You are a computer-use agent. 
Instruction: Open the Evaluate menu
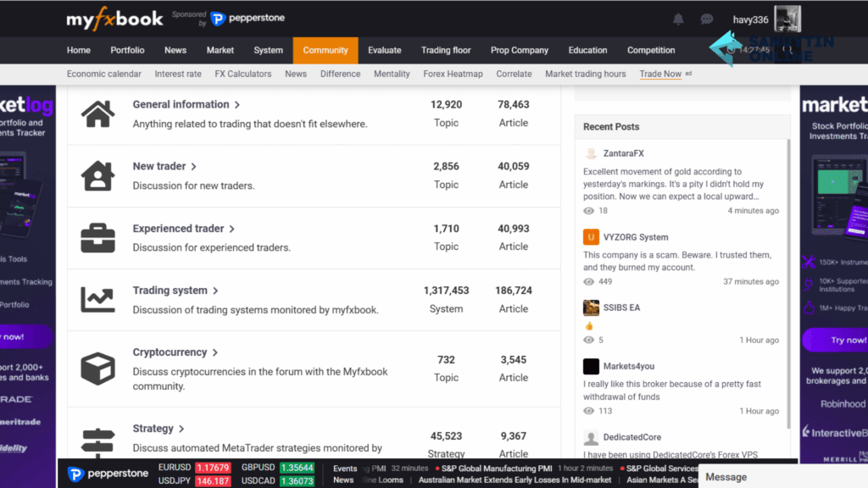pos(385,50)
